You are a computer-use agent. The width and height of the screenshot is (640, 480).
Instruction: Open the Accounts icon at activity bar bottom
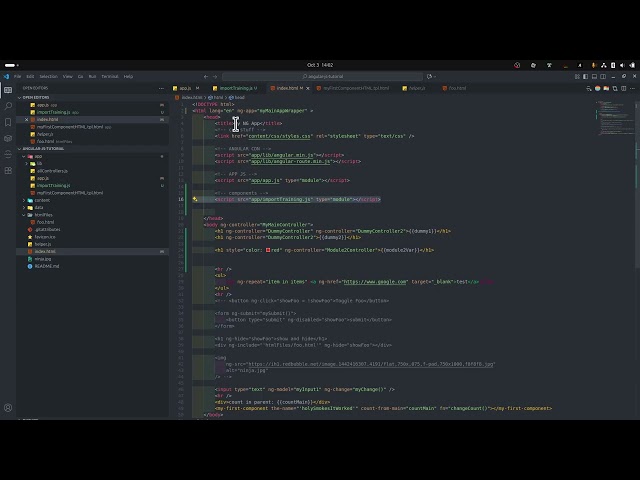8,407
